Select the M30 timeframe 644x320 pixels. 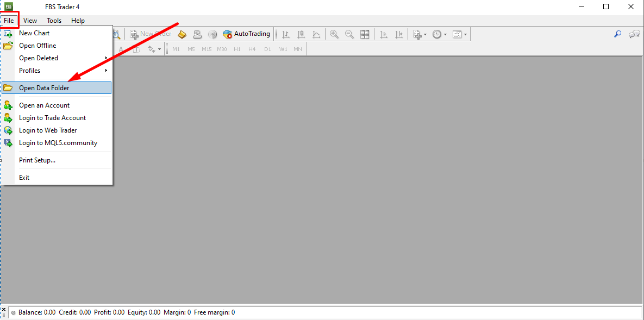222,49
